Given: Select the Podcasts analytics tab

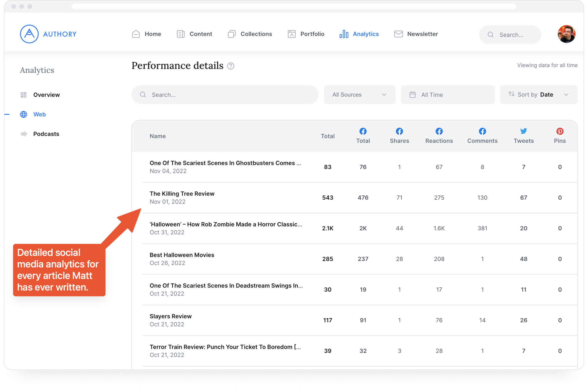Looking at the screenshot, I should (46, 134).
